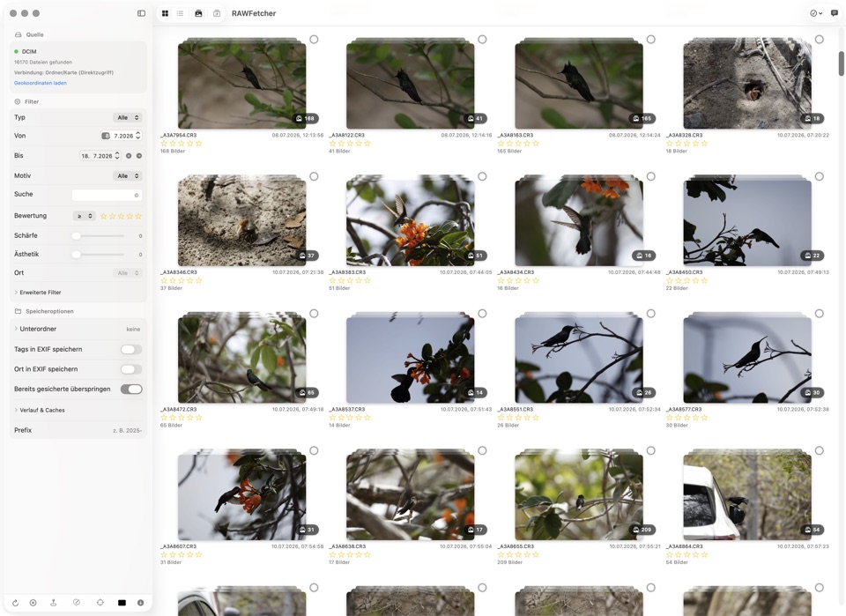Image resolution: width=846 pixels, height=616 pixels.
Task: Select the circle on _A3A8328.CR3 stack
Action: point(819,40)
